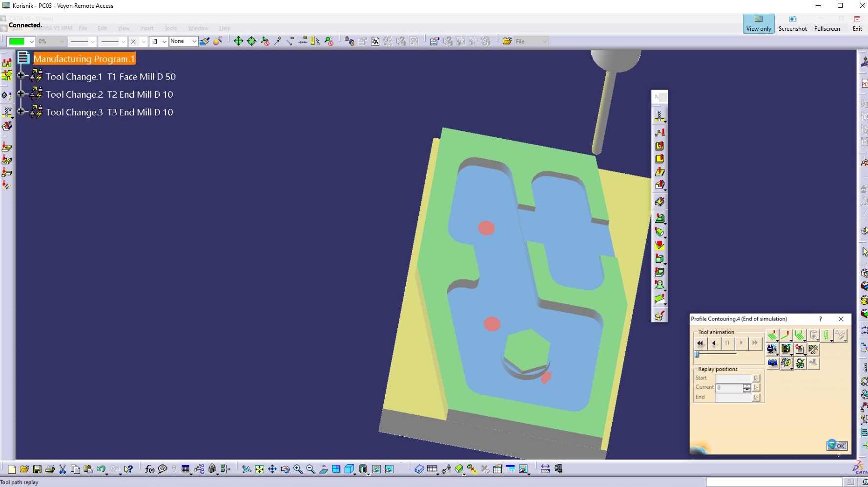Click OK in Profile Contouring dialog

point(837,445)
